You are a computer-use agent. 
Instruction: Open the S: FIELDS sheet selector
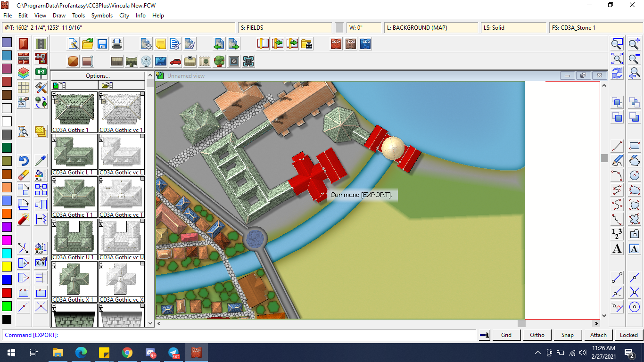click(x=285, y=28)
